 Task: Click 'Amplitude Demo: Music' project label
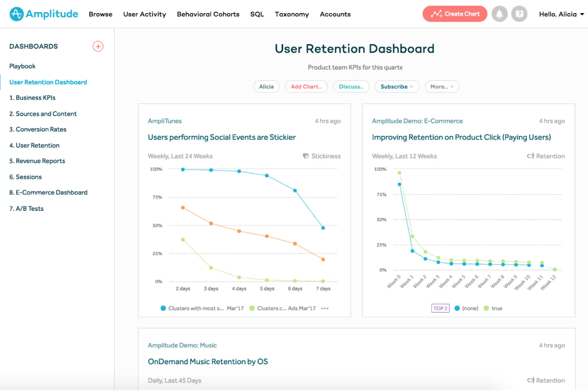182,346
